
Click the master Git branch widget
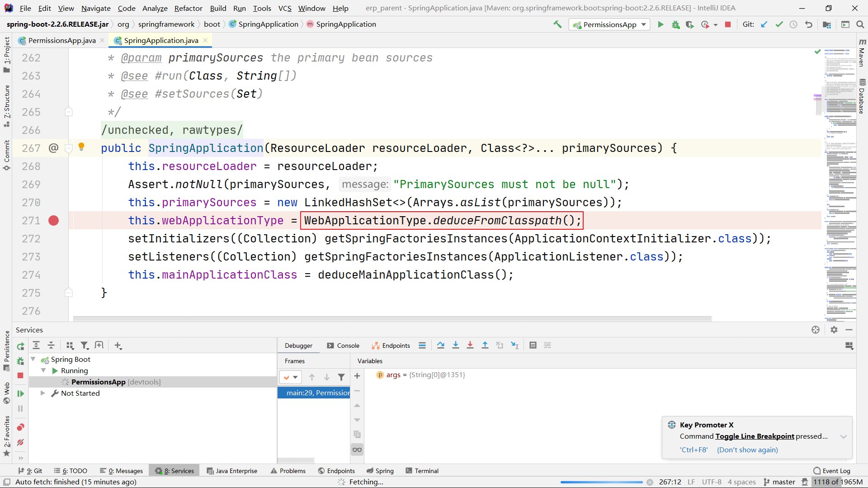coord(779,482)
